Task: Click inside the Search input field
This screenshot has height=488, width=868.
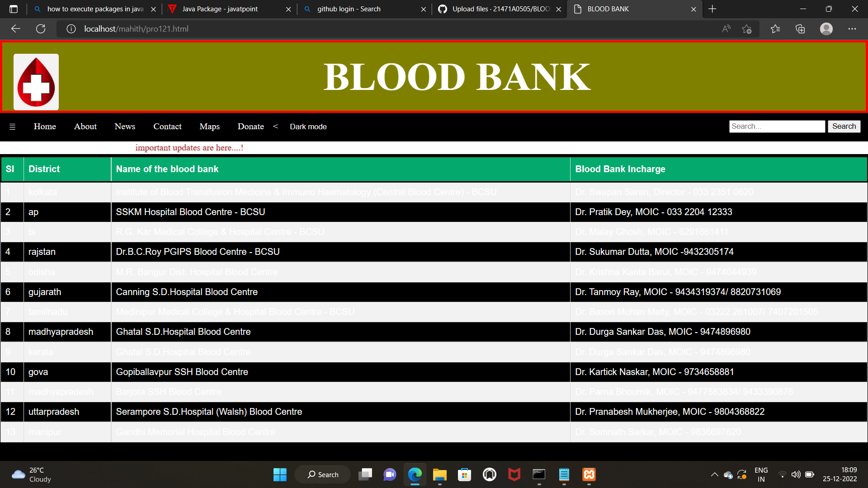Action: coord(777,126)
